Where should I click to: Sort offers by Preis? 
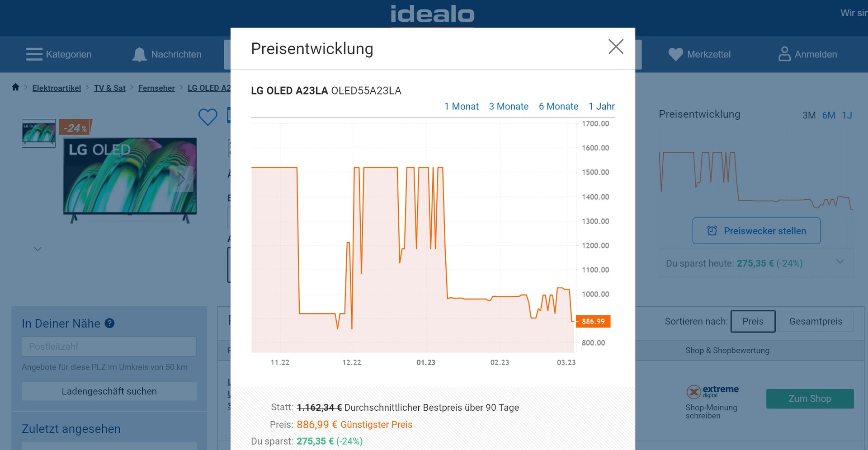(753, 321)
